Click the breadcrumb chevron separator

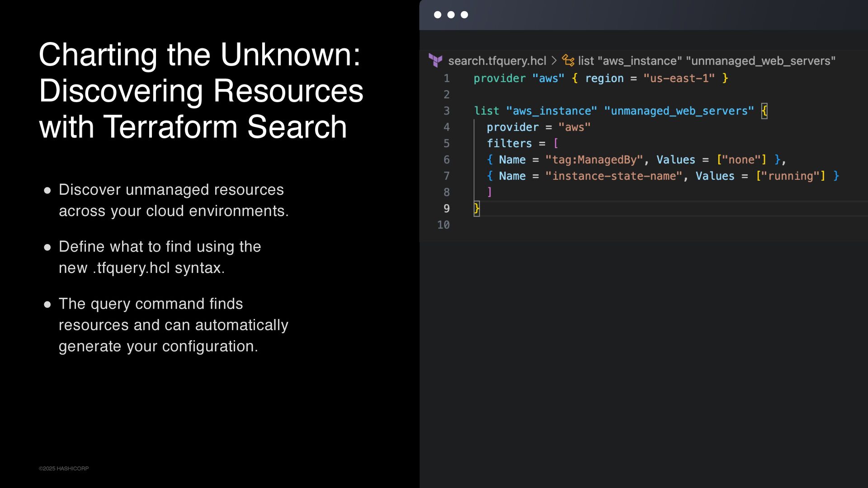[554, 60]
